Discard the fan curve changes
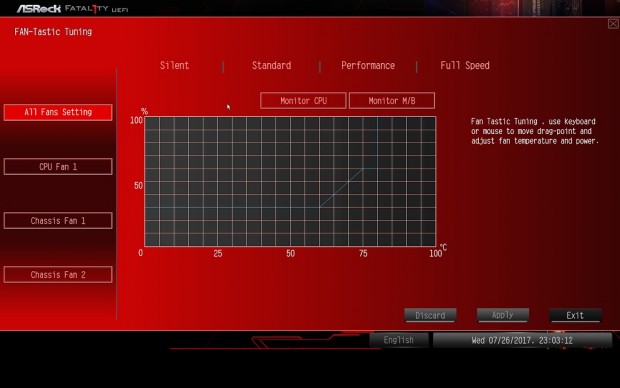This screenshot has height=388, width=620. (430, 315)
